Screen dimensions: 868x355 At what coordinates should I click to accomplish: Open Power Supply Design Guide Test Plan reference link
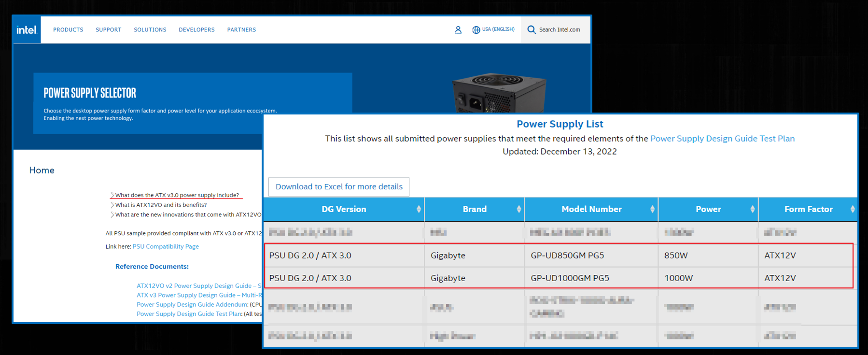coord(189,314)
